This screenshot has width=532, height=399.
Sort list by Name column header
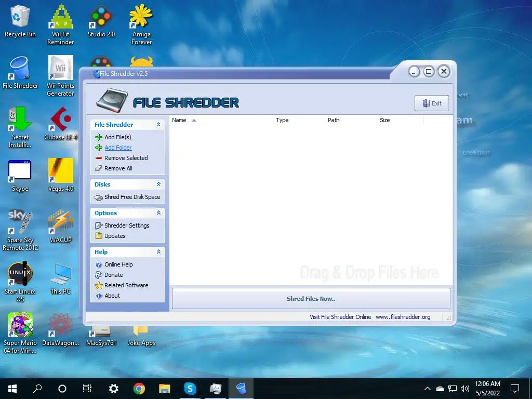pyautogui.click(x=221, y=120)
